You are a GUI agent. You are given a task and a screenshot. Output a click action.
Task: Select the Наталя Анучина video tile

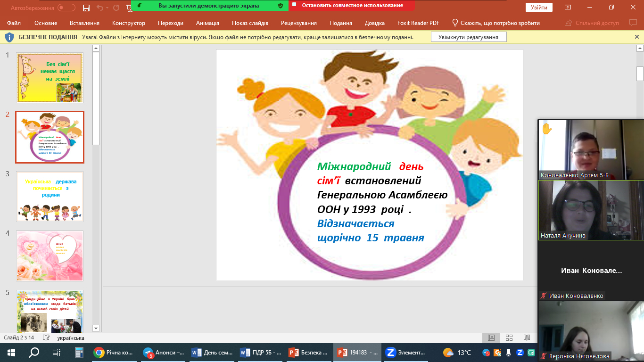[x=591, y=210]
